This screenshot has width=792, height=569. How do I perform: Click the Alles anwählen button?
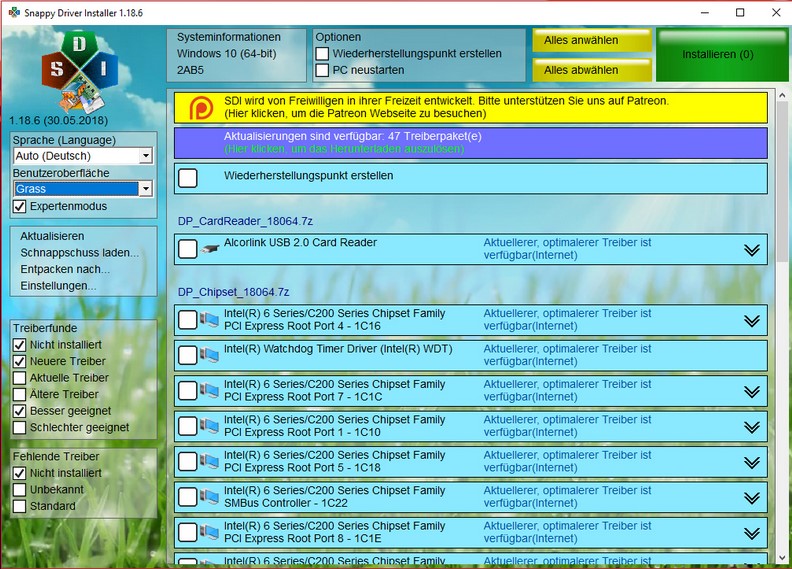[x=591, y=40]
